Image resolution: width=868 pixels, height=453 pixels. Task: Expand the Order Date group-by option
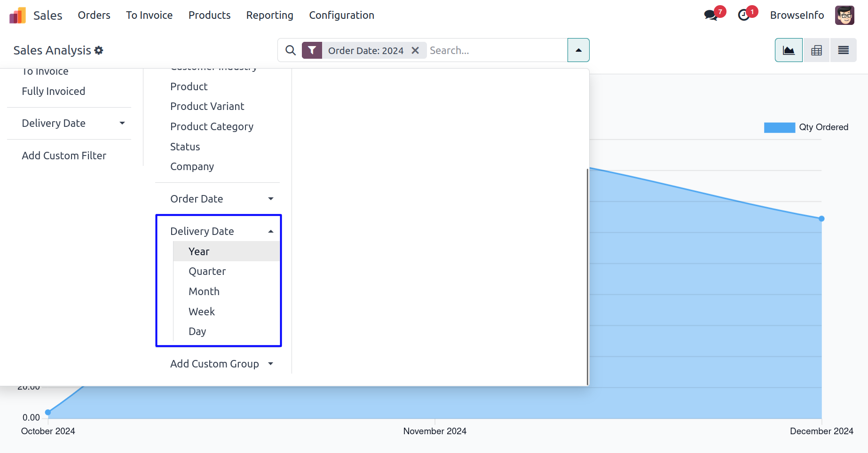pyautogui.click(x=222, y=199)
